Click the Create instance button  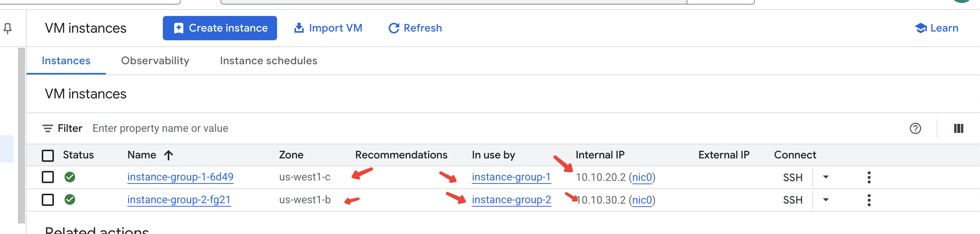220,28
